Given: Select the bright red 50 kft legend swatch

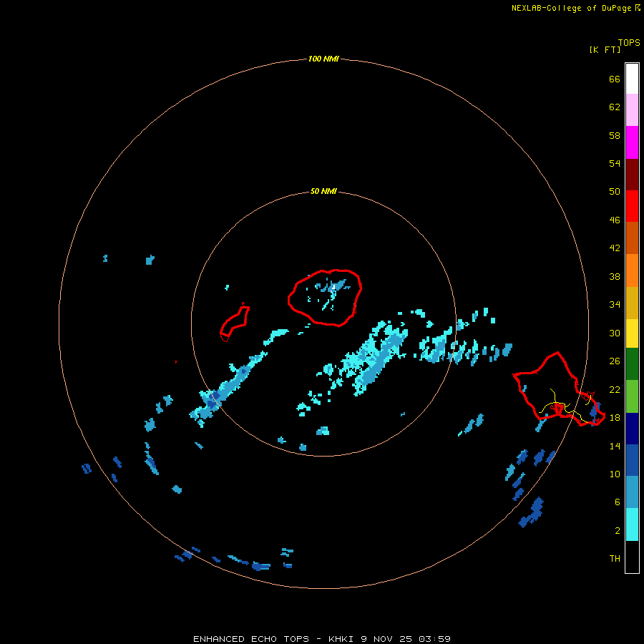Looking at the screenshot, I should pyautogui.click(x=632, y=206).
